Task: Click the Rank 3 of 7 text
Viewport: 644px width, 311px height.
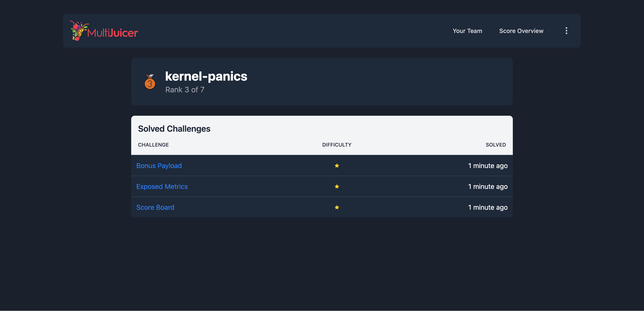Action: (185, 90)
